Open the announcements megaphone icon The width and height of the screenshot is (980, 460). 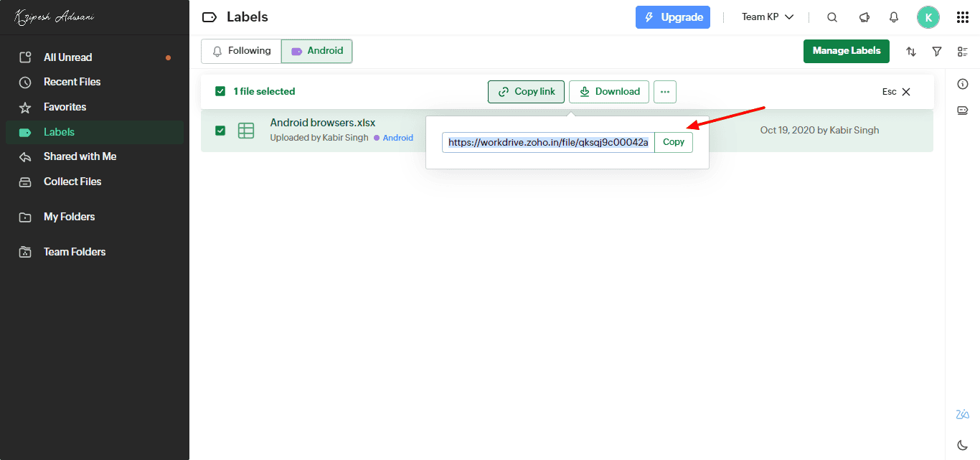(x=864, y=17)
